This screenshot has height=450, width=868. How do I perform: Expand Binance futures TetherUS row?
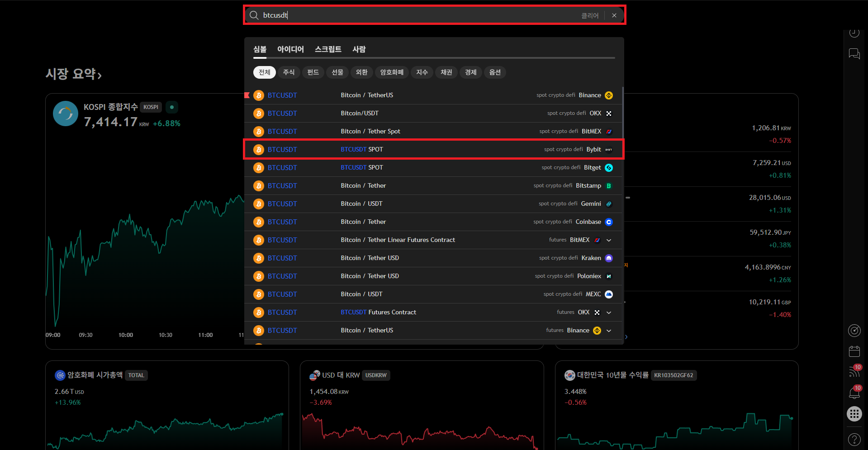click(609, 331)
